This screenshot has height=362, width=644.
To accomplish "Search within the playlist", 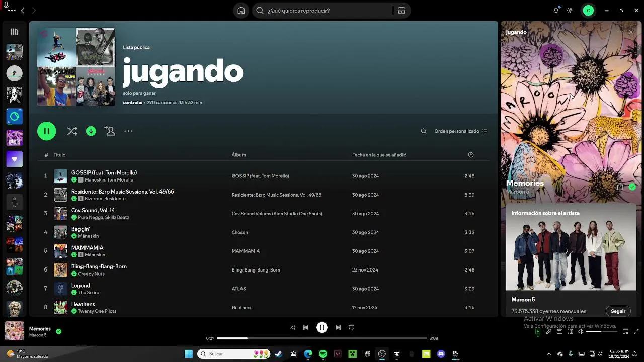I will pyautogui.click(x=423, y=131).
